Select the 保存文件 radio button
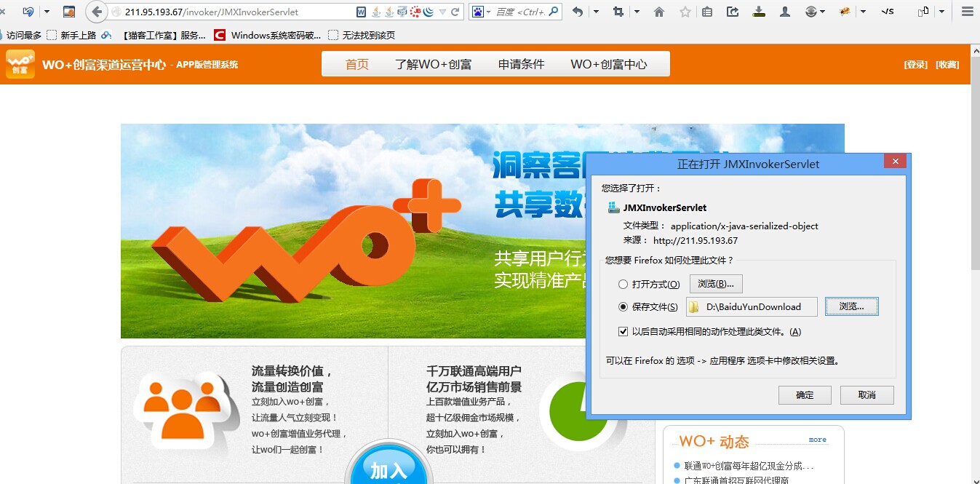 tap(623, 307)
